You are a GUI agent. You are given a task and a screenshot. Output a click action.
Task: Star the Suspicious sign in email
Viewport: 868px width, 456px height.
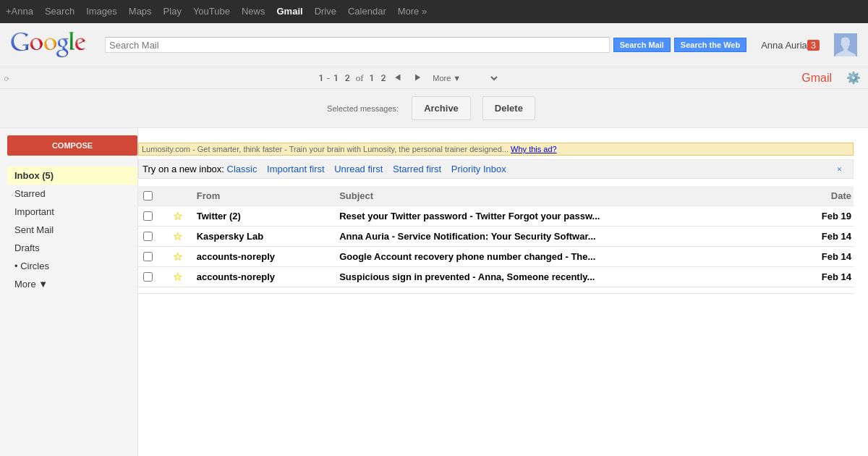177,276
